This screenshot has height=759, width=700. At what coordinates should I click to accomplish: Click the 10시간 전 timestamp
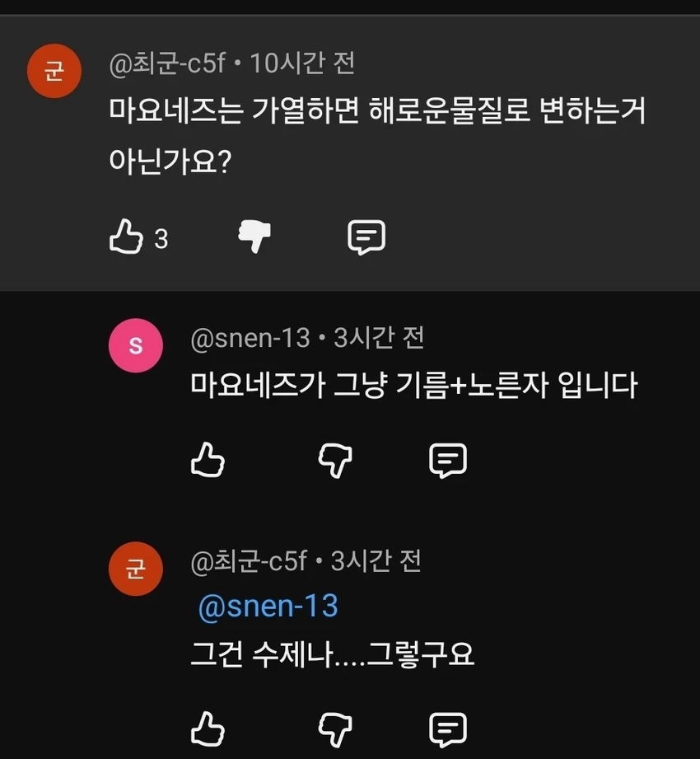pos(302,63)
